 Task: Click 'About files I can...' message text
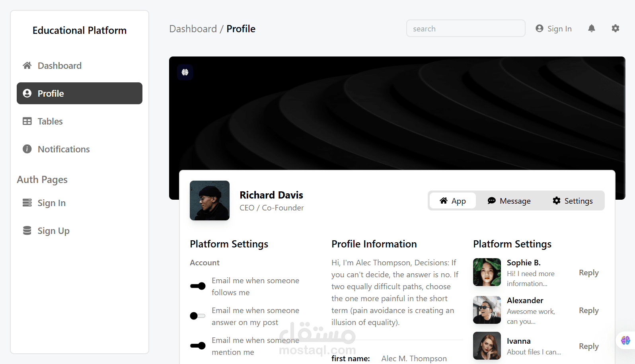tap(534, 352)
